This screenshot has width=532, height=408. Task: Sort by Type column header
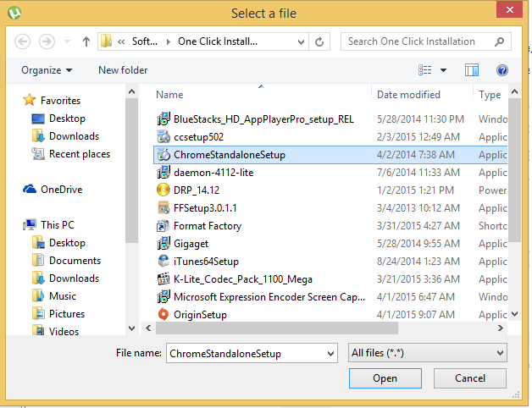pyautogui.click(x=490, y=95)
